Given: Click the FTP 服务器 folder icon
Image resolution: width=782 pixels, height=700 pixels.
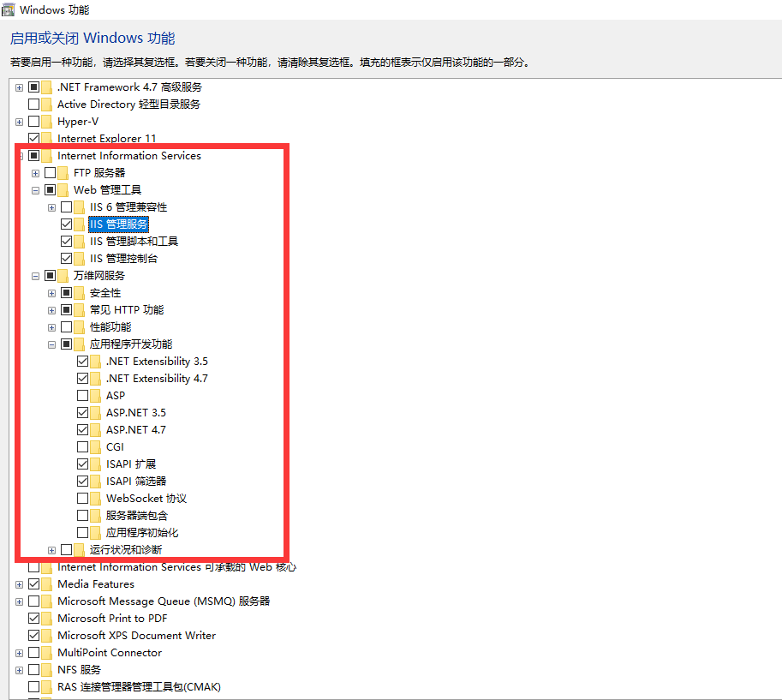Looking at the screenshot, I should coord(63,173).
